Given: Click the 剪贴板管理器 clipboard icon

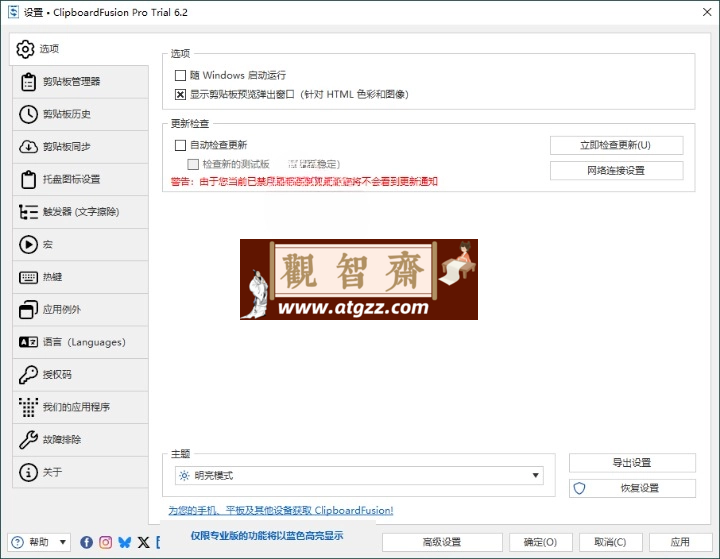Looking at the screenshot, I should (x=28, y=82).
